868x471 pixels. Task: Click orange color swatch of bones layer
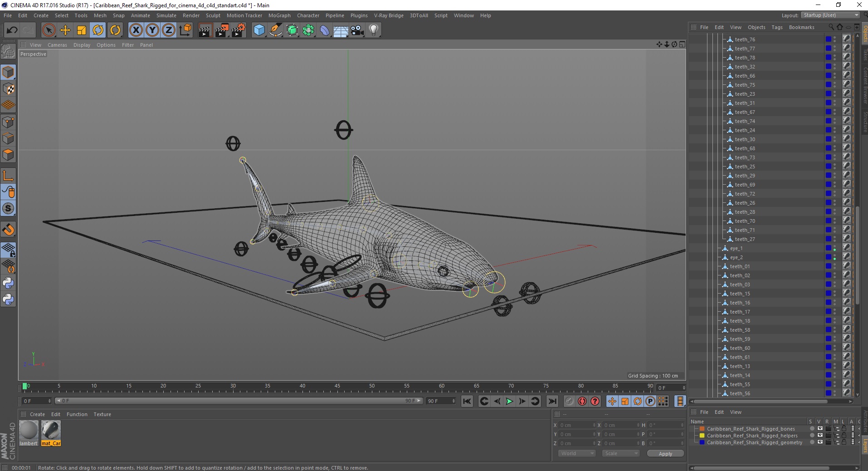[x=702, y=429]
